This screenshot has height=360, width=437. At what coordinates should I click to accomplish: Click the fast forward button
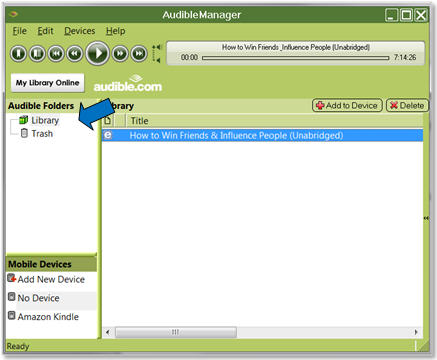click(120, 53)
